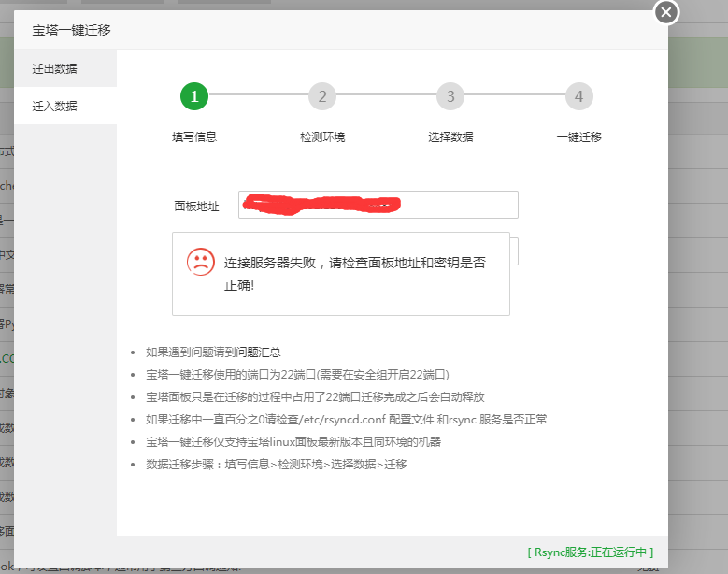Select step 4 circle 一键迁移
Image resolution: width=728 pixels, height=574 pixels.
click(579, 96)
